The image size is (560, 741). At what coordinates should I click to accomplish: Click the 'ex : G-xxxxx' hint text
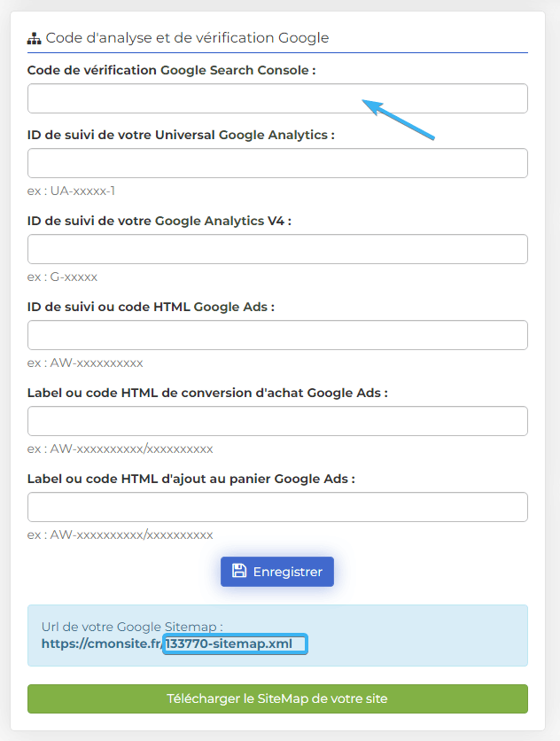pyautogui.click(x=62, y=277)
